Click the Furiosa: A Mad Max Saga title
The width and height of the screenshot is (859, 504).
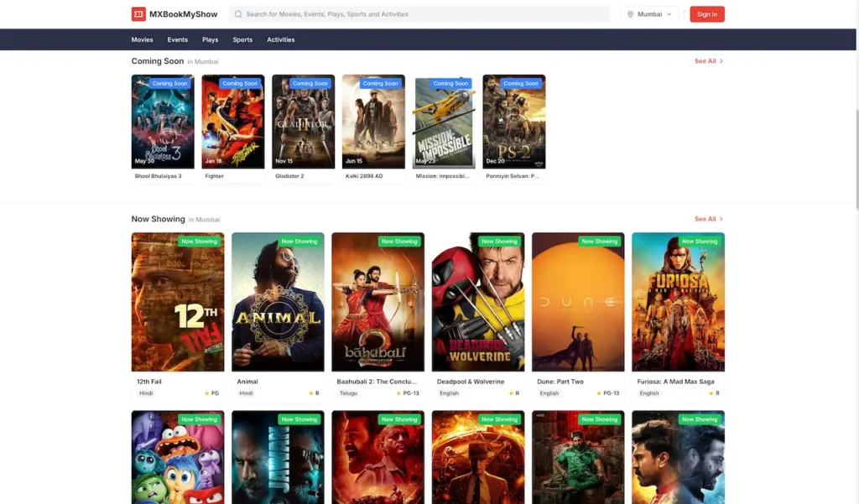(675, 382)
